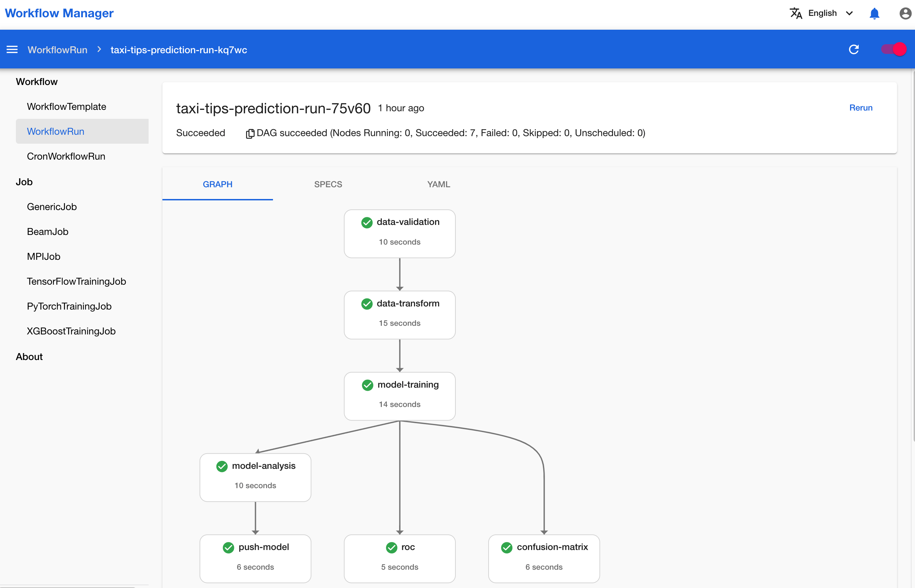The width and height of the screenshot is (915, 588).
Task: Select CronWorkflowRun from sidebar
Action: 65,156
